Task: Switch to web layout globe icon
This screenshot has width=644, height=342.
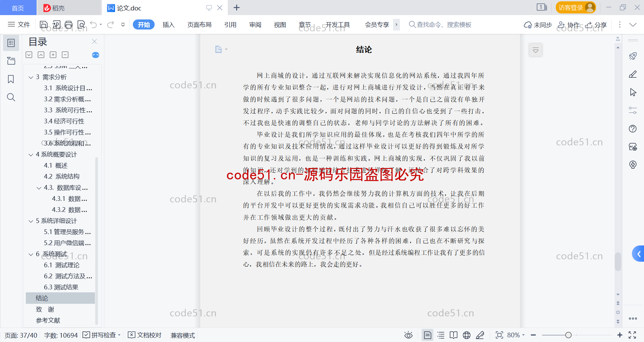Action: 467,335
